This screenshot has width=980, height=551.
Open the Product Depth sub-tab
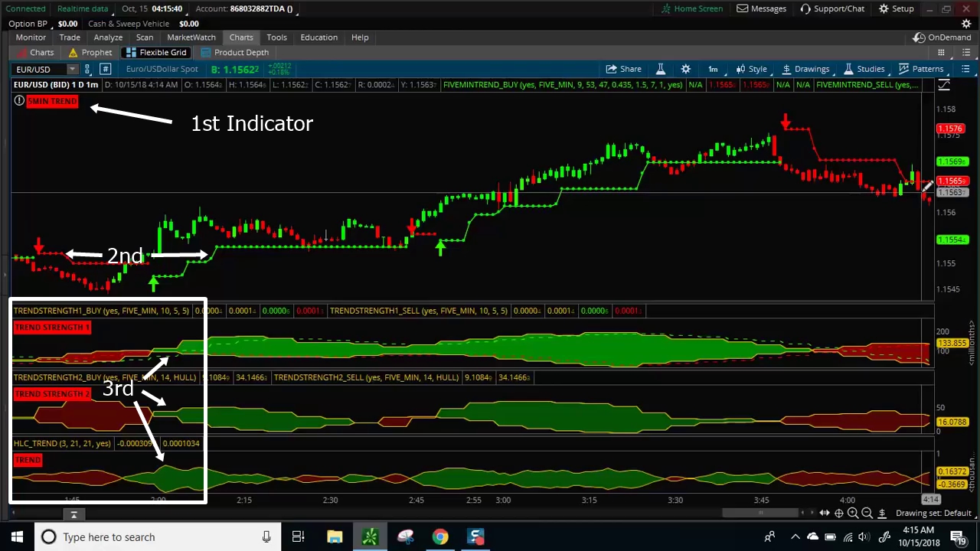coord(235,52)
